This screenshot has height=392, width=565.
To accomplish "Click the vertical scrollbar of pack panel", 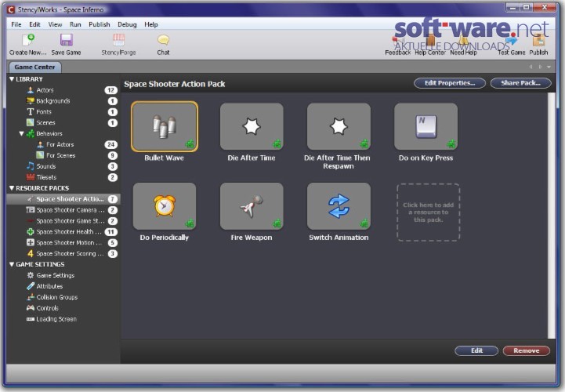I will tap(552, 216).
